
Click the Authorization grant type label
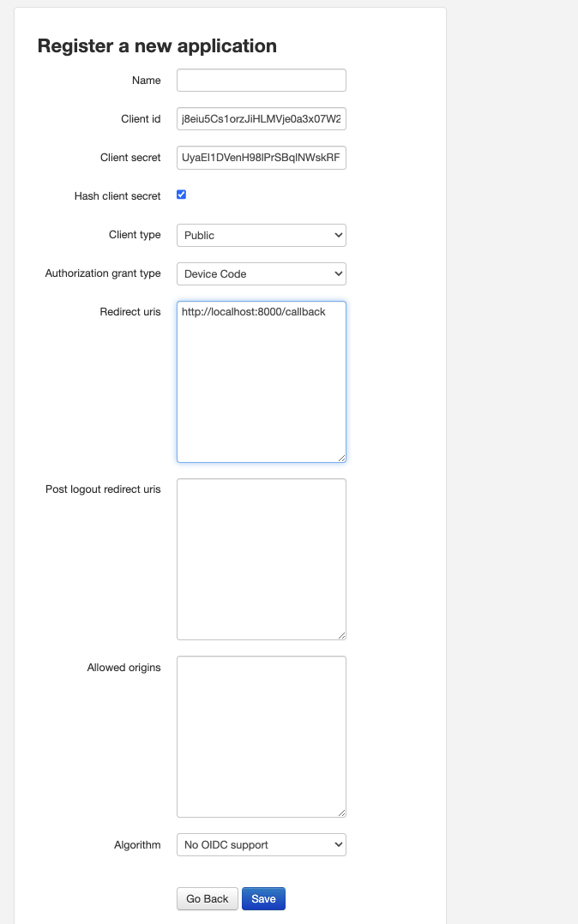pos(103,273)
